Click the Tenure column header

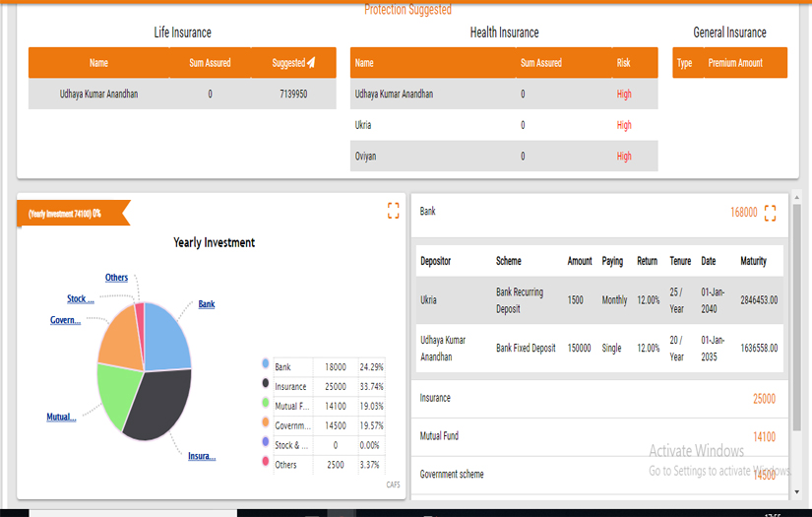(x=680, y=261)
